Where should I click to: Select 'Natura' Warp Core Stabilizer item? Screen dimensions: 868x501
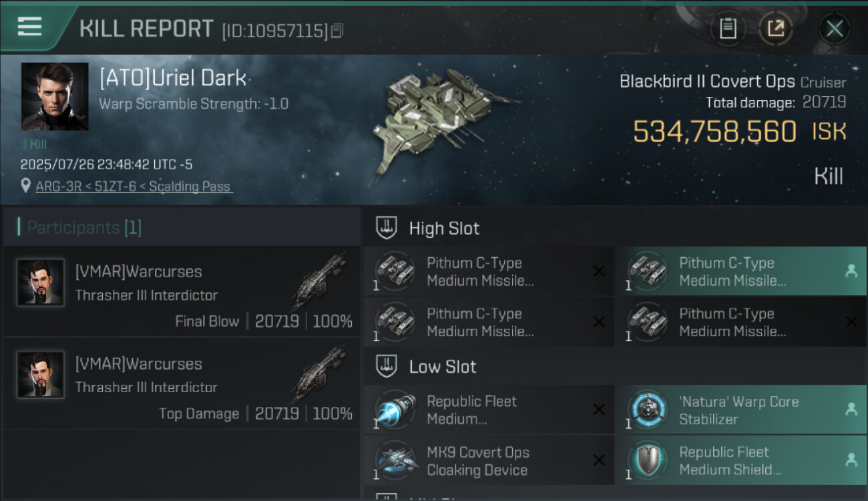[x=740, y=410]
